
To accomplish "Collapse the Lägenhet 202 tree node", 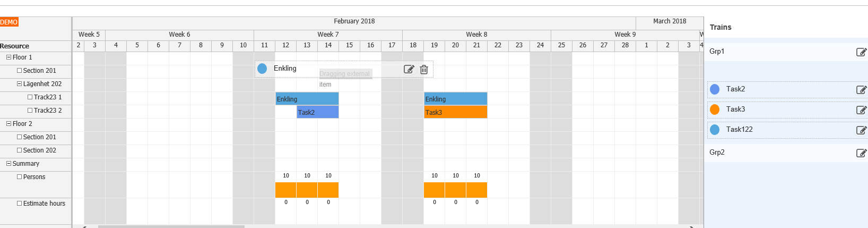I will pyautogui.click(x=19, y=83).
